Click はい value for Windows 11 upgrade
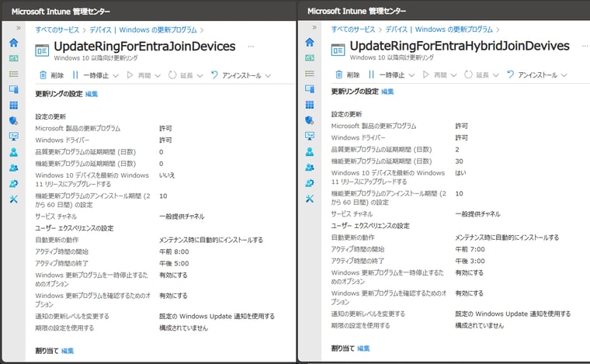Viewport: 590px width, 364px height. click(460, 173)
